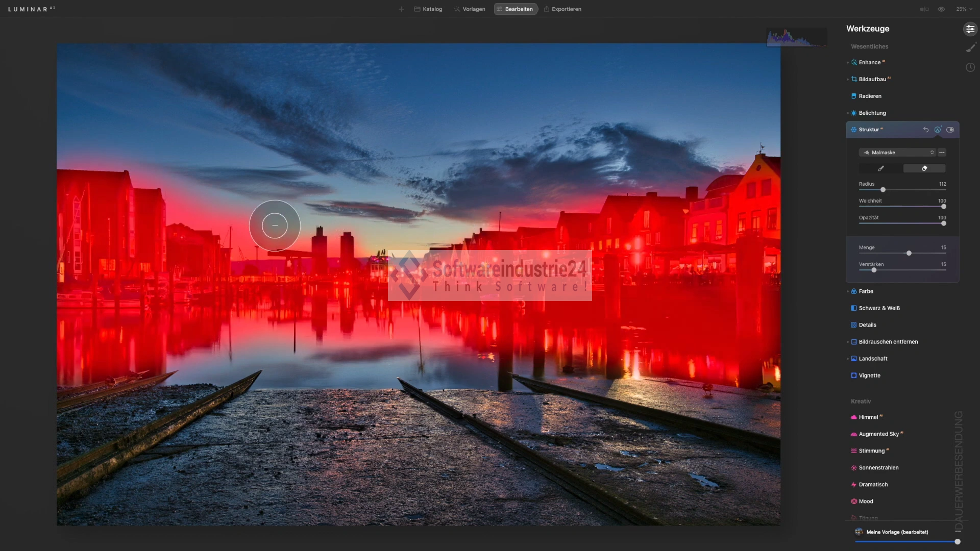Click the Struktur mask brush icon
The width and height of the screenshot is (980, 551).
point(938,130)
